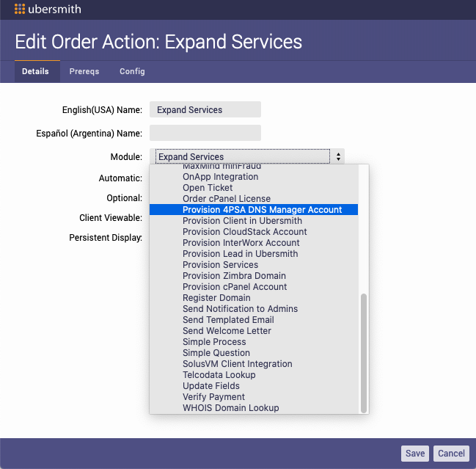The height and width of the screenshot is (469, 476).
Task: Select Telcodata Lookup option
Action: pyautogui.click(x=254, y=374)
